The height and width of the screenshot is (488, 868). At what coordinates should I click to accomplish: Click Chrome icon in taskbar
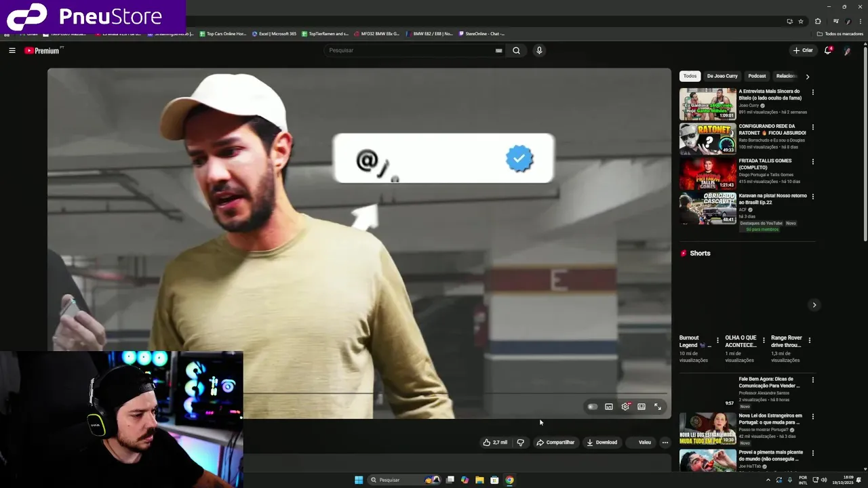click(509, 480)
